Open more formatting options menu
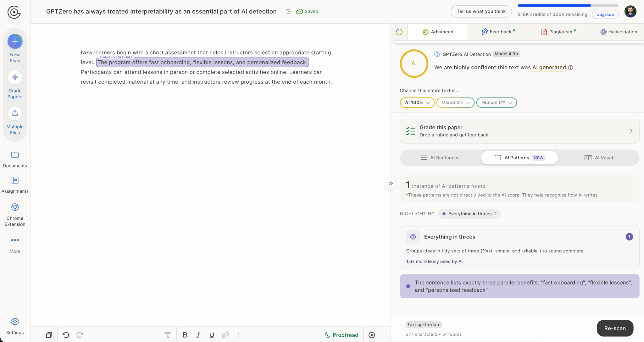Image resolution: width=644 pixels, height=342 pixels. coord(239,335)
